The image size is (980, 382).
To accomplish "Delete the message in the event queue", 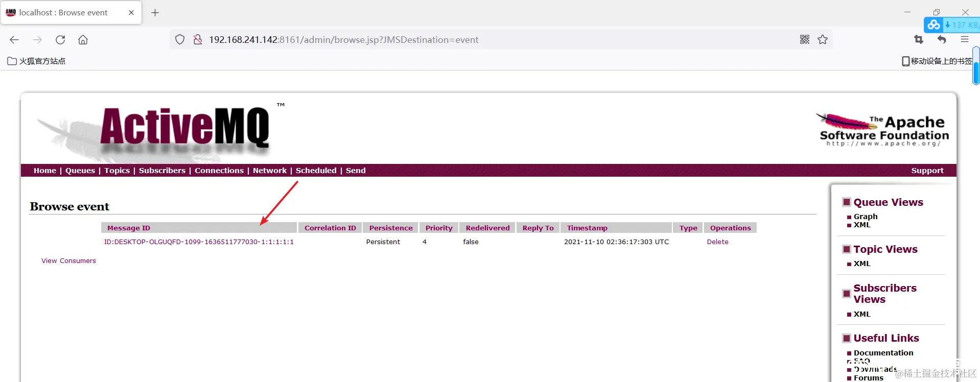I will click(717, 242).
